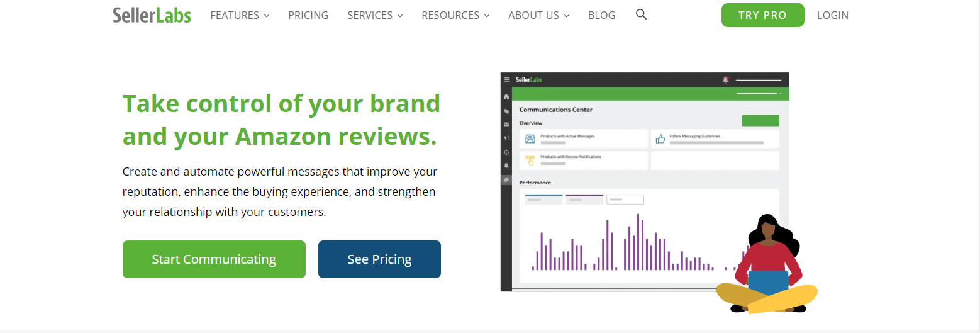Image resolution: width=980 pixels, height=333 pixels.
Task: Open the search magnifier icon
Action: point(641,14)
